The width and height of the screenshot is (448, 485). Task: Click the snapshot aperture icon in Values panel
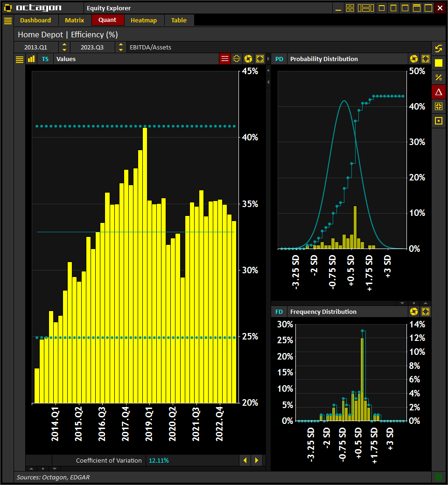[248, 59]
